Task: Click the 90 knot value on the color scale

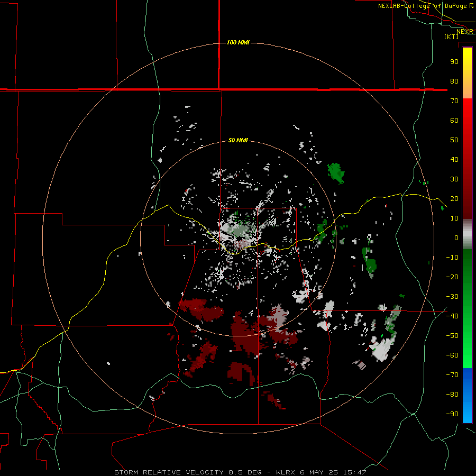Action: [454, 62]
